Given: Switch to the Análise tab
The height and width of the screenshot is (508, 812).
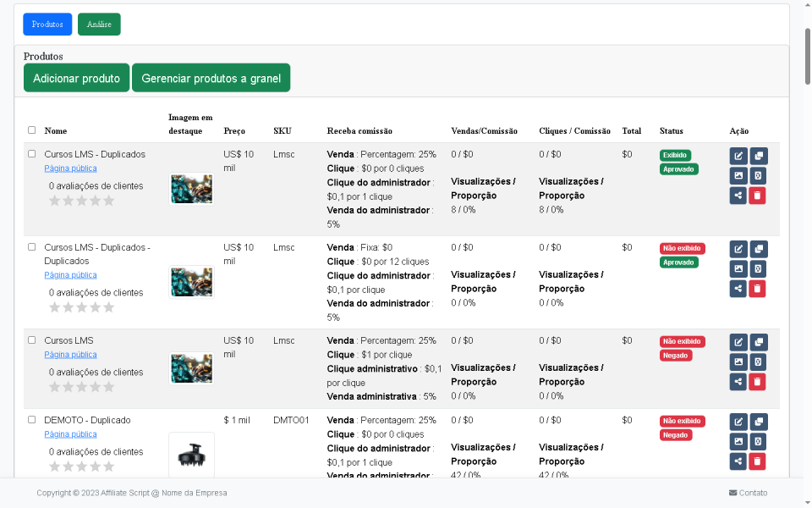Looking at the screenshot, I should tap(99, 24).
